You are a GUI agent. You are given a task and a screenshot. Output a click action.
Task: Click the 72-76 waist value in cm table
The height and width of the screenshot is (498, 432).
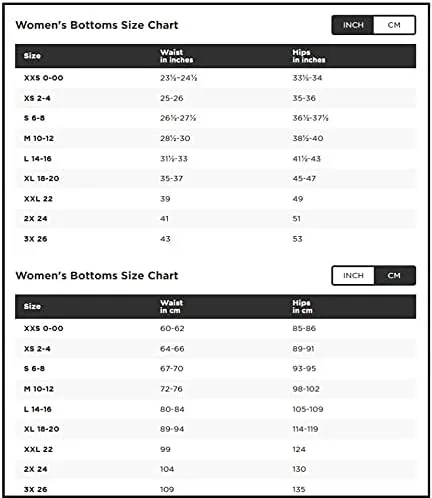coord(171,389)
